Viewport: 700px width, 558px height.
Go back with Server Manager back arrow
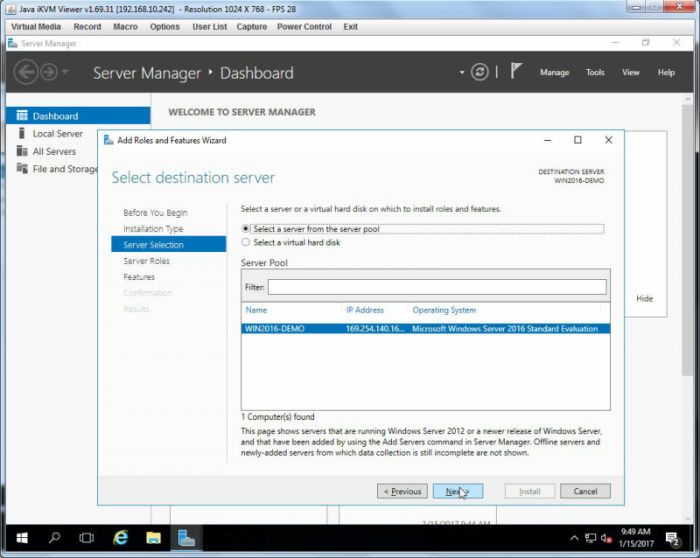[x=25, y=72]
